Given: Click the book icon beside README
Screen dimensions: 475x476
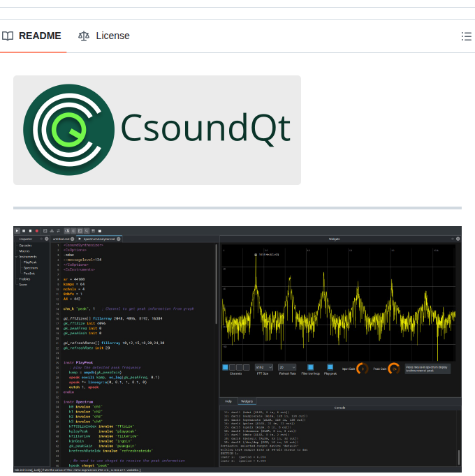Looking at the screenshot, I should click(x=8, y=36).
